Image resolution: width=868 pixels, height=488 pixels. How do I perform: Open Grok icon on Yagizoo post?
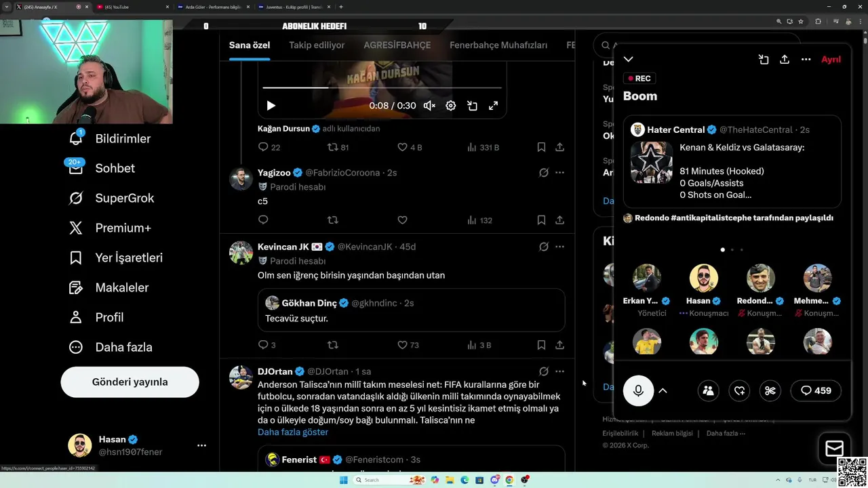tap(543, 173)
